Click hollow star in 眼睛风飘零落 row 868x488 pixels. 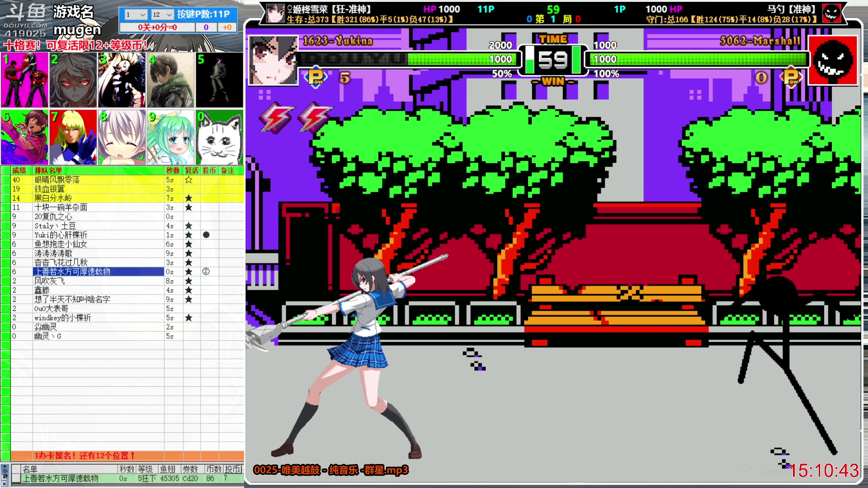[189, 180]
